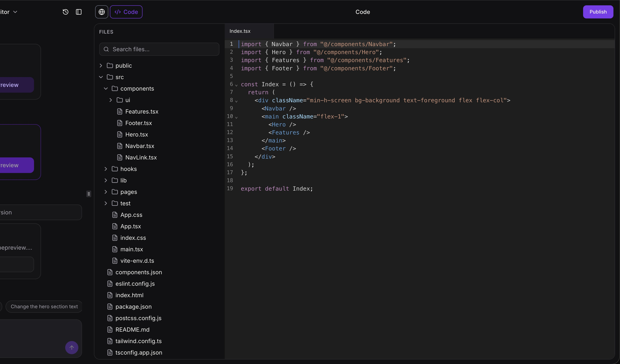This screenshot has height=364, width=620.
Task: Click the src folder icon
Action: click(x=110, y=77)
